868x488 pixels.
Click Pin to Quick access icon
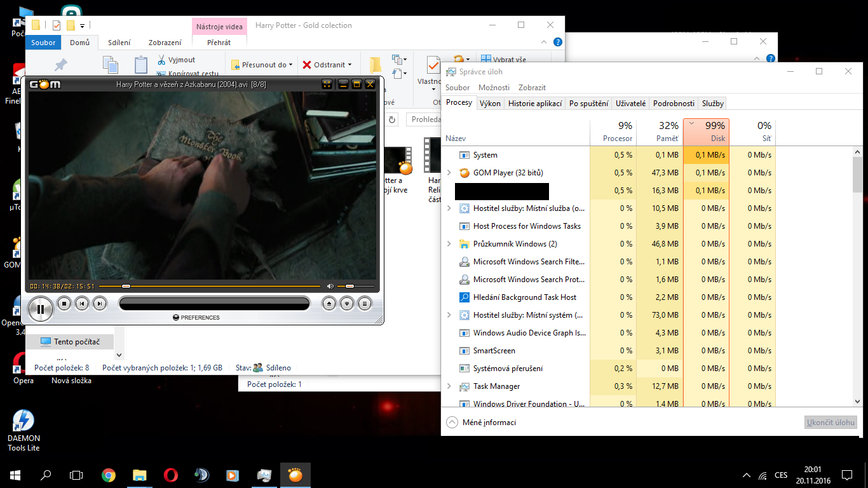pos(61,65)
